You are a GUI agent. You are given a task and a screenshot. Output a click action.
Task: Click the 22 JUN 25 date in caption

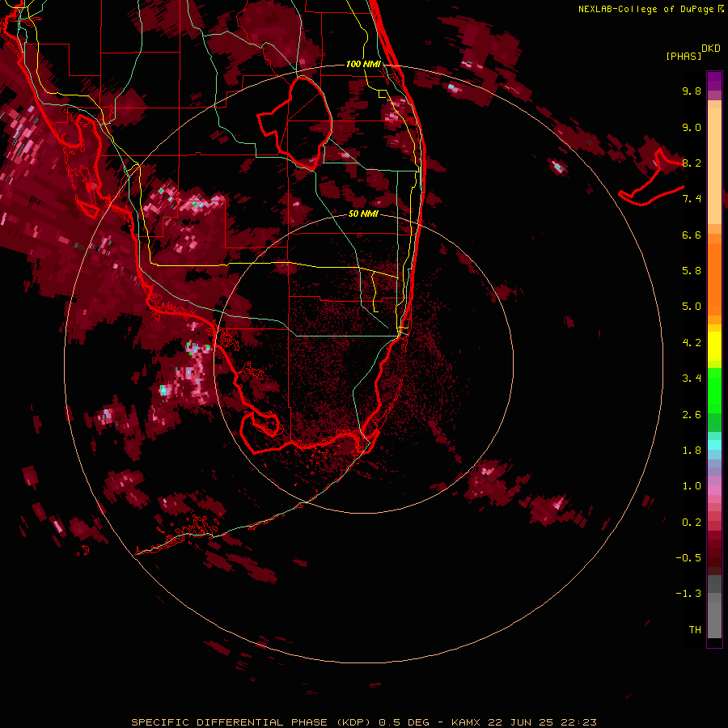[520, 722]
